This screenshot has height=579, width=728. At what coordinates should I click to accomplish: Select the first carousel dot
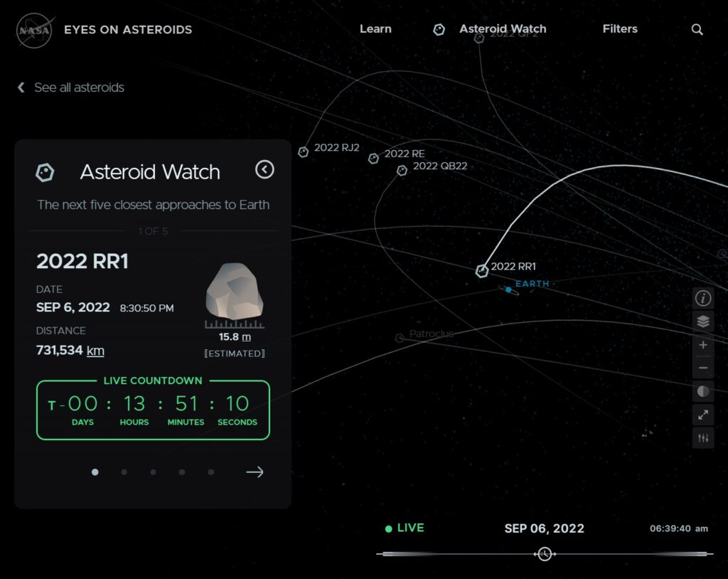95,472
